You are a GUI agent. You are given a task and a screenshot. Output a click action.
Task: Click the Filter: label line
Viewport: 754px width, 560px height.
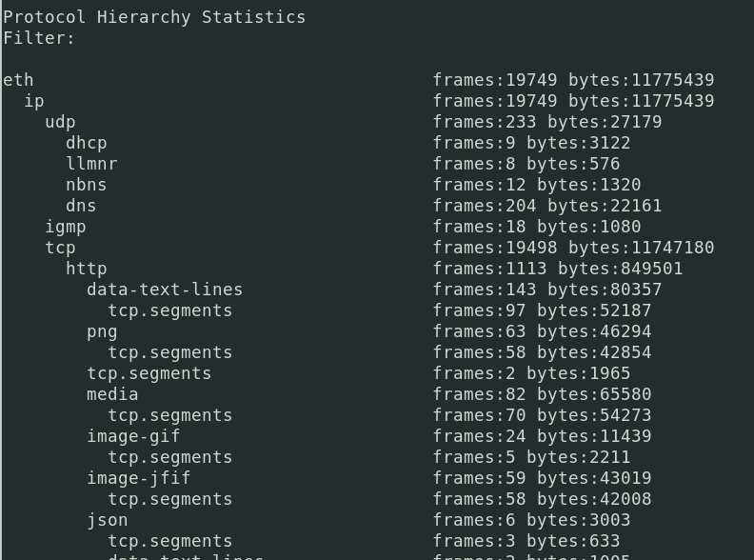point(39,38)
